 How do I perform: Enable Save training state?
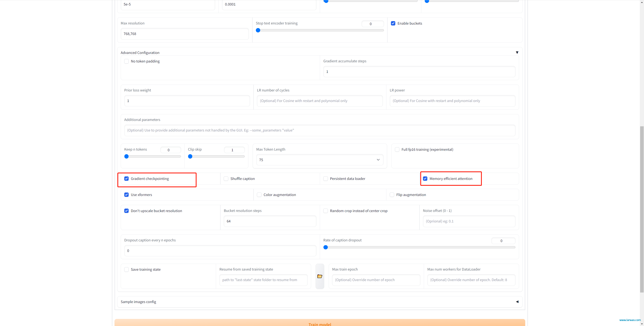126,269
